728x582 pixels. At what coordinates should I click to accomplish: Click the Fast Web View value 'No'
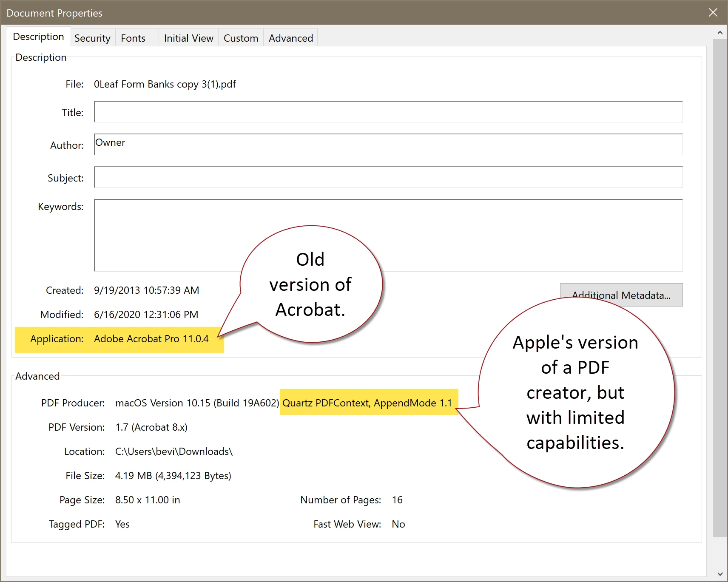point(398,524)
